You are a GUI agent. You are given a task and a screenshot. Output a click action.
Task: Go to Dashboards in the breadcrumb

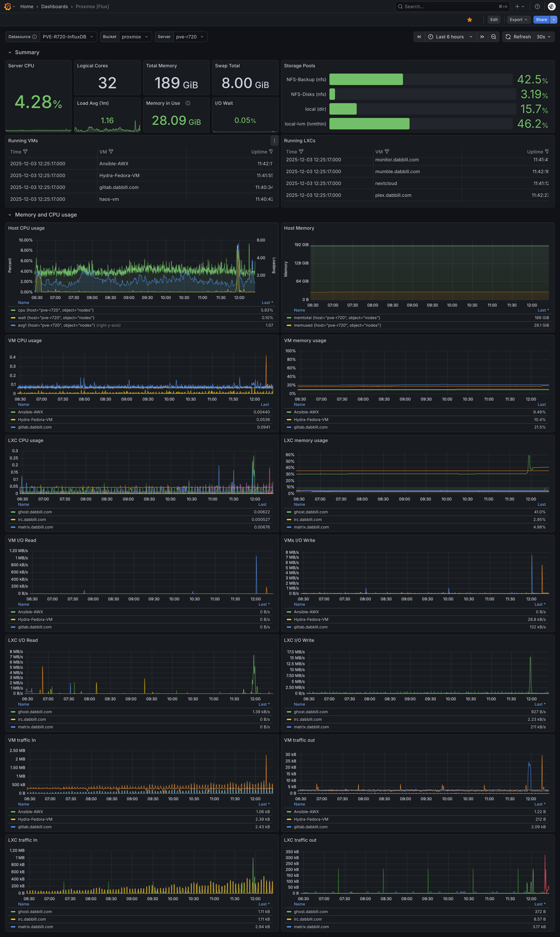(x=54, y=6)
